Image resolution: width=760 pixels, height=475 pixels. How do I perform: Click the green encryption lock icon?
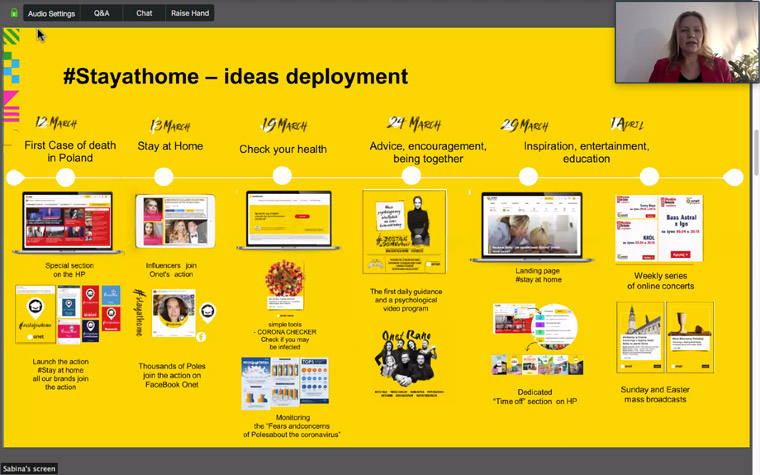coord(14,13)
